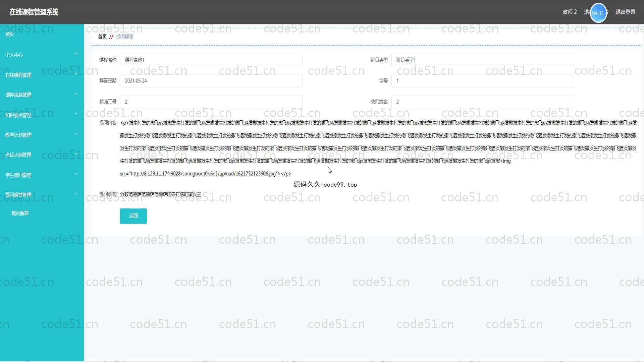Click up-chevron next to 提问解答管理
The height and width of the screenshot is (362, 644).
(76, 194)
